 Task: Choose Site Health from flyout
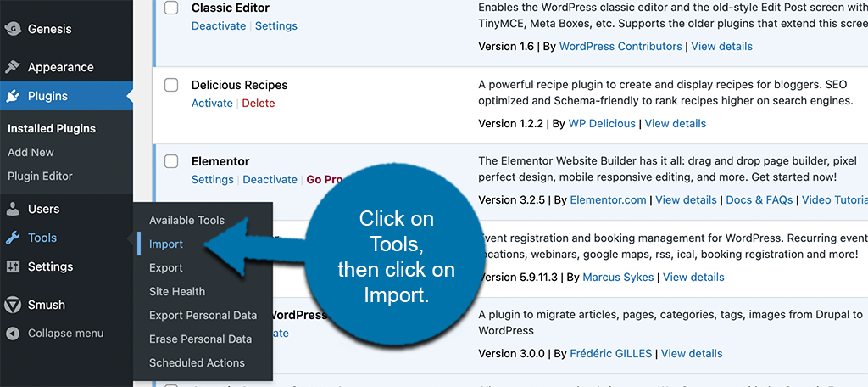point(177,292)
